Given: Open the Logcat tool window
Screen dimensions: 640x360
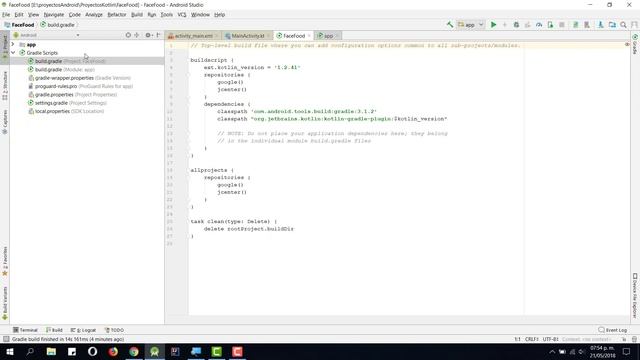Looking at the screenshot, I should [83, 330].
